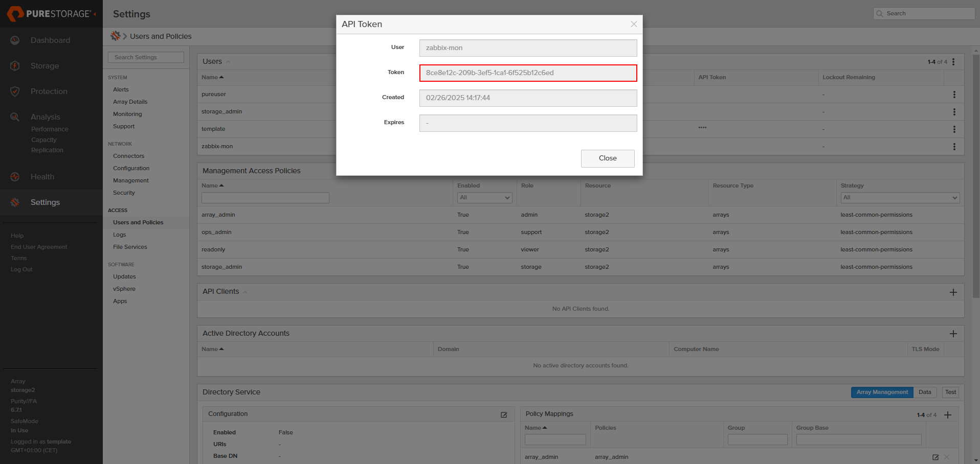Open Connectors network settings
The height and width of the screenshot is (464, 980).
click(x=128, y=156)
